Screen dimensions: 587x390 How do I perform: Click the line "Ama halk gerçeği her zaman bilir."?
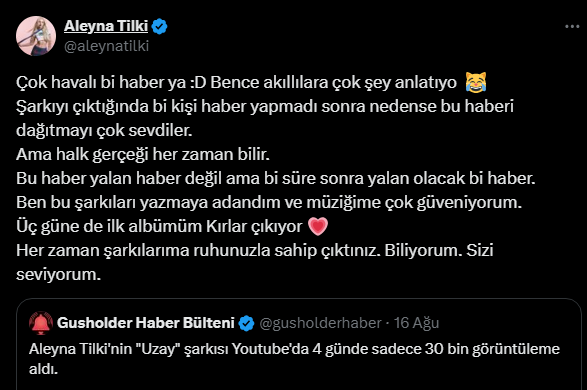[x=143, y=154]
